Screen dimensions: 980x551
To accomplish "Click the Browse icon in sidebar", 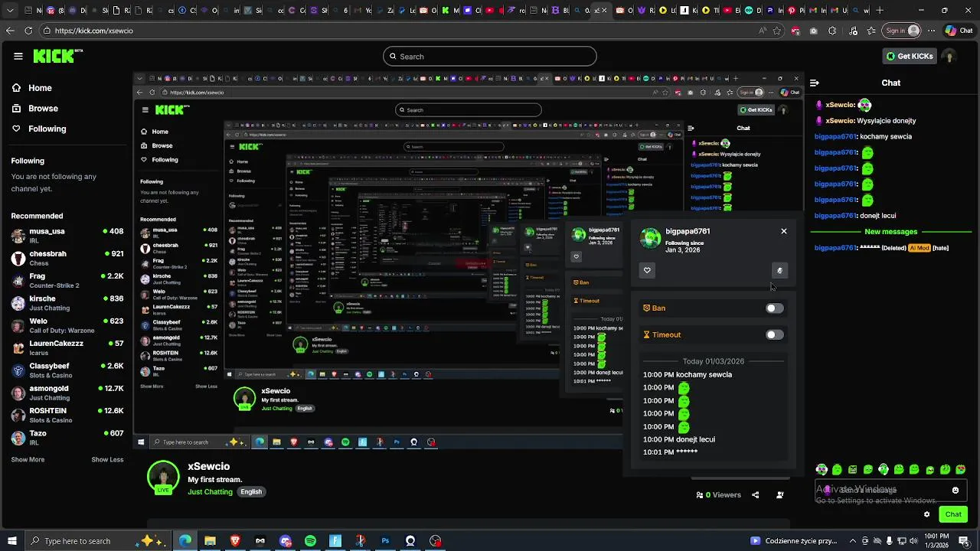I will [16, 109].
